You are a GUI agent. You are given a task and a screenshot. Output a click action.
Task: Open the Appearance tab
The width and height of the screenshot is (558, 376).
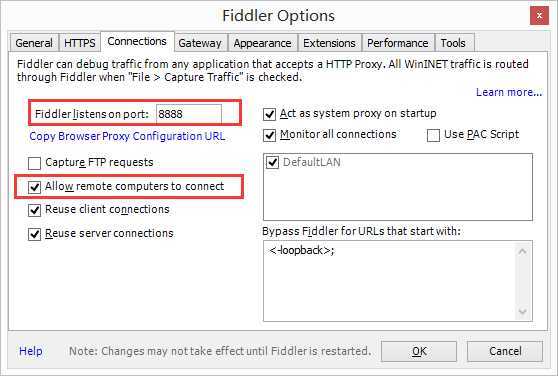click(x=263, y=43)
